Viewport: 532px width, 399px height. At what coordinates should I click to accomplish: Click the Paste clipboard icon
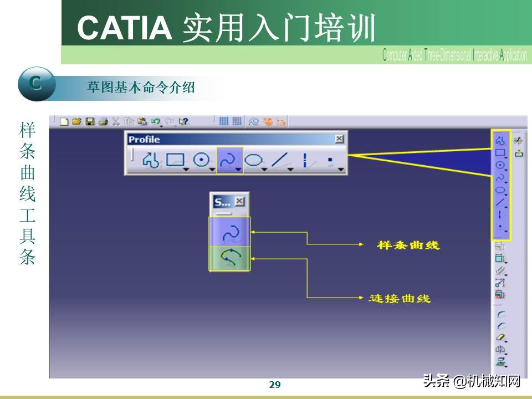point(142,121)
